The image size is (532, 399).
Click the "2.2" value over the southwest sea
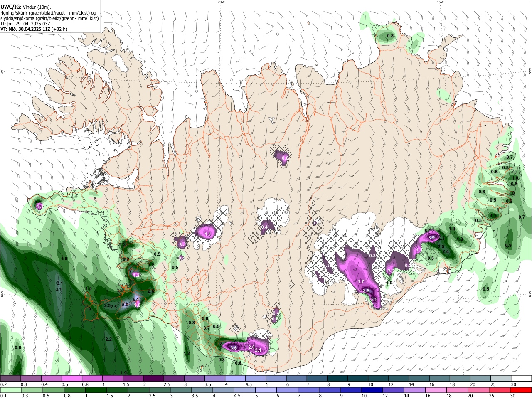[x=109, y=339]
